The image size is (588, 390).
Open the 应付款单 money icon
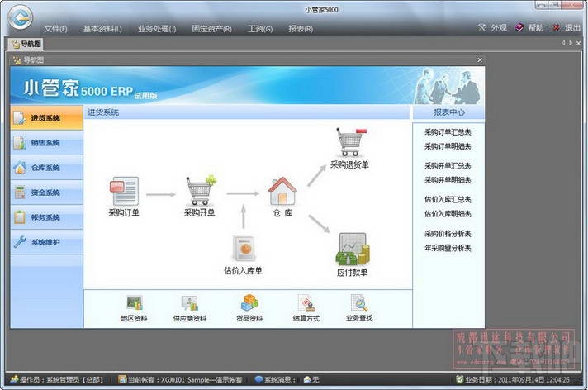click(x=352, y=249)
